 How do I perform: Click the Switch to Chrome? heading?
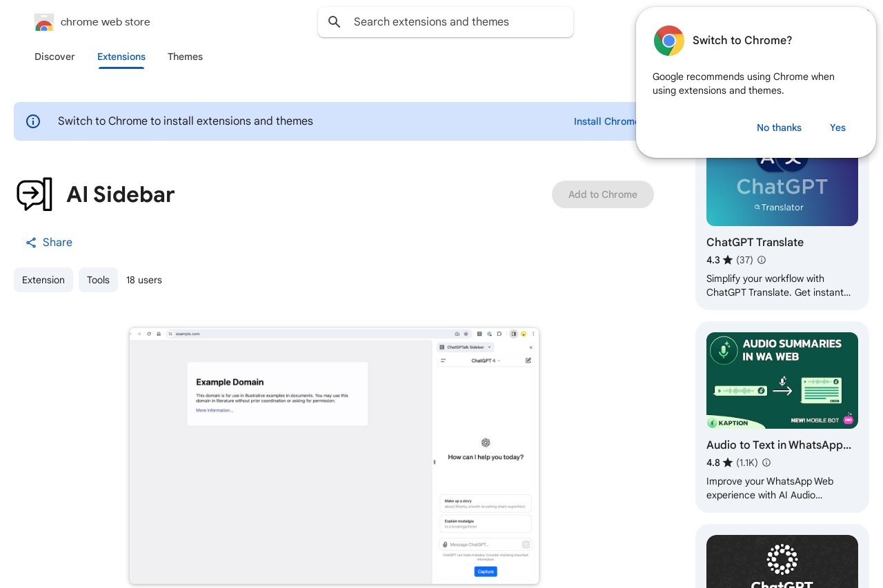tap(742, 41)
